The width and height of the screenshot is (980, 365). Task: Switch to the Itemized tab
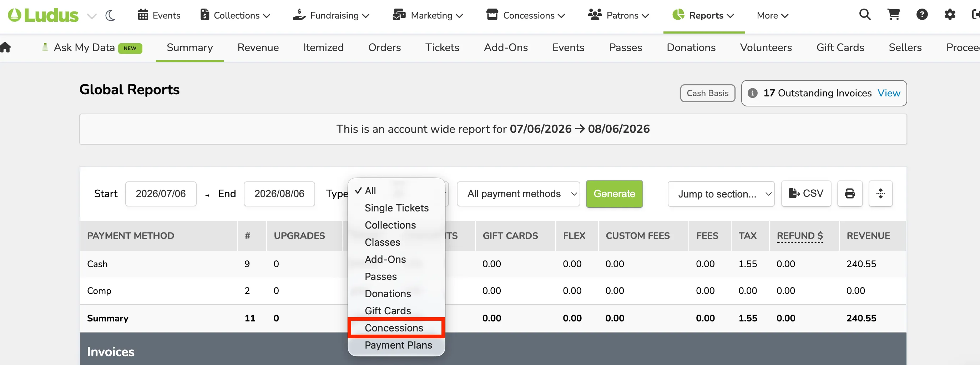click(x=323, y=47)
